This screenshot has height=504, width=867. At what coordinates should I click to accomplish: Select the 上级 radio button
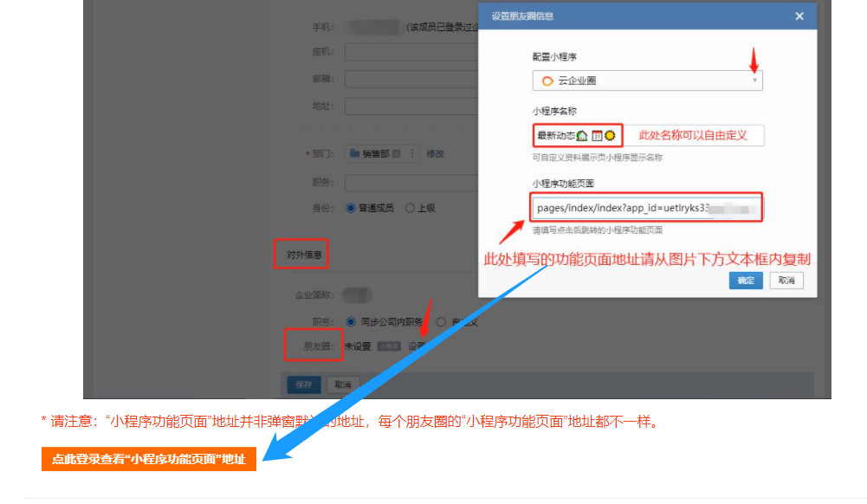click(x=410, y=208)
